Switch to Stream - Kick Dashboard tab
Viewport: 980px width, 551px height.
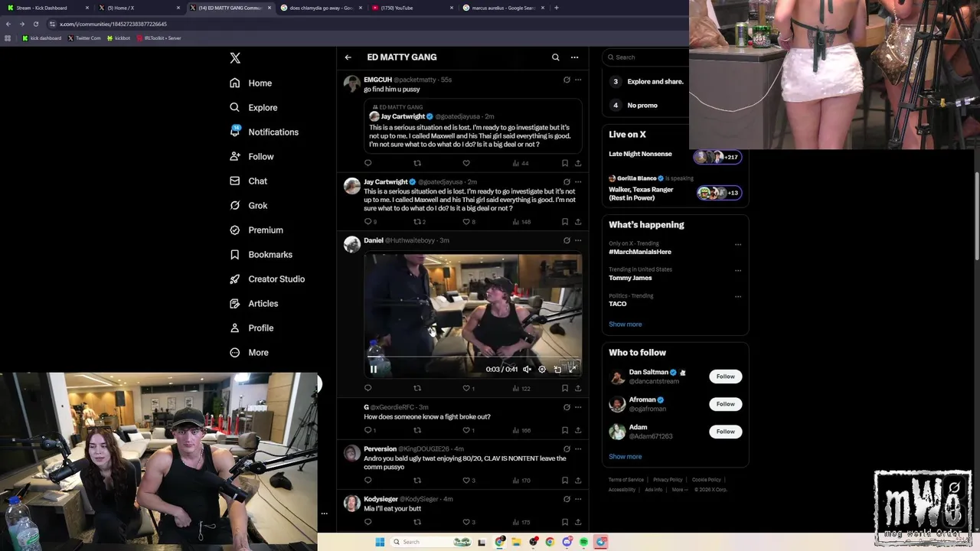coord(46,8)
